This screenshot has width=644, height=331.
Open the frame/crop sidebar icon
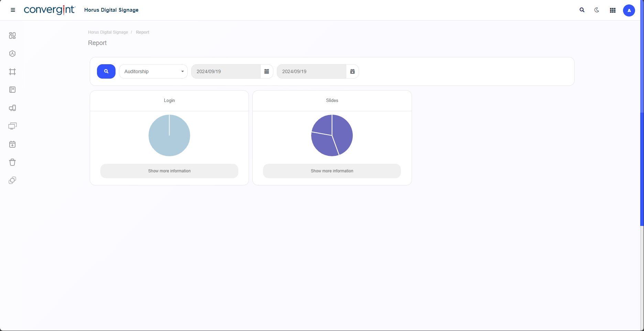[x=12, y=72]
